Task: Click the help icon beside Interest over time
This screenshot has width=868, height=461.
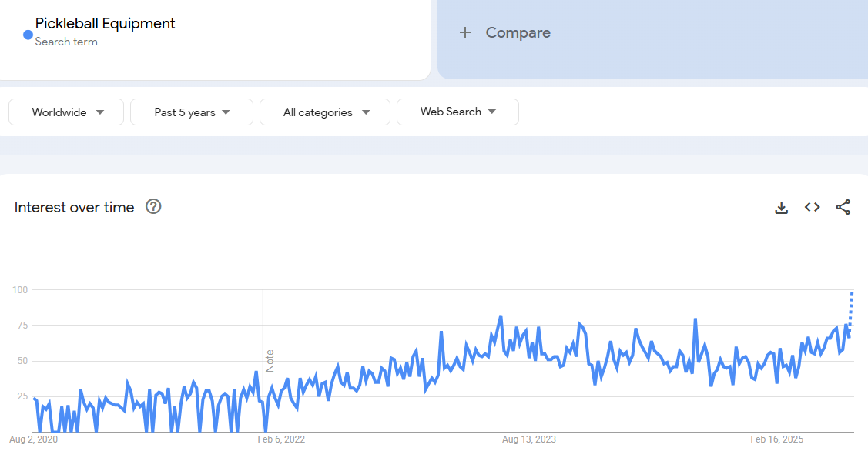Action: tap(153, 206)
